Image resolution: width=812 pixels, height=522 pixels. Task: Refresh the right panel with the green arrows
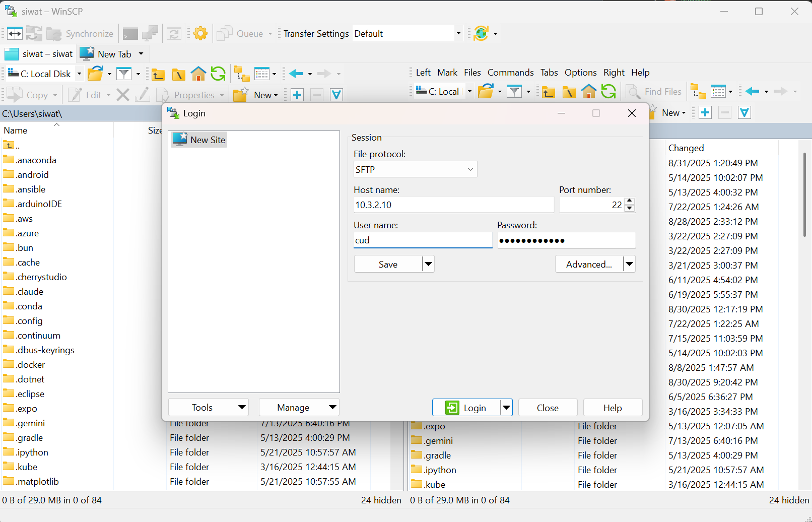point(608,92)
